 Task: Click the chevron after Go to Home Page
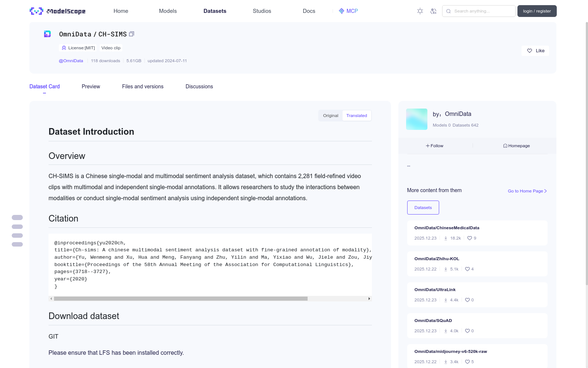(x=545, y=191)
